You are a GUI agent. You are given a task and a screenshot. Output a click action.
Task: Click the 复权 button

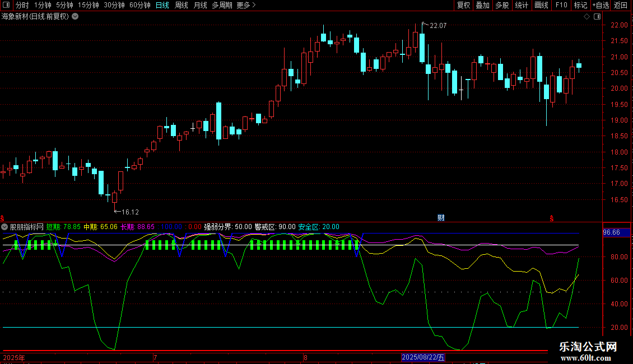tap(463, 5)
